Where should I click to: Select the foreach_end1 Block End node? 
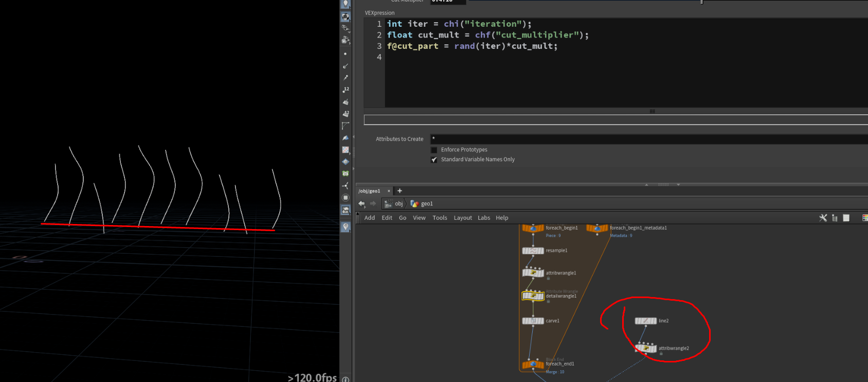pos(533,364)
